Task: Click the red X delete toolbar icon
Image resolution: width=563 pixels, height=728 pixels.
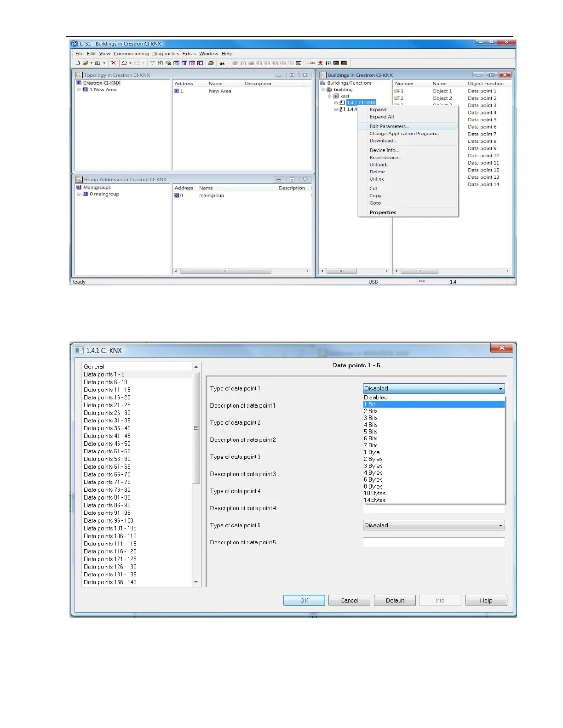Action: coord(114,63)
